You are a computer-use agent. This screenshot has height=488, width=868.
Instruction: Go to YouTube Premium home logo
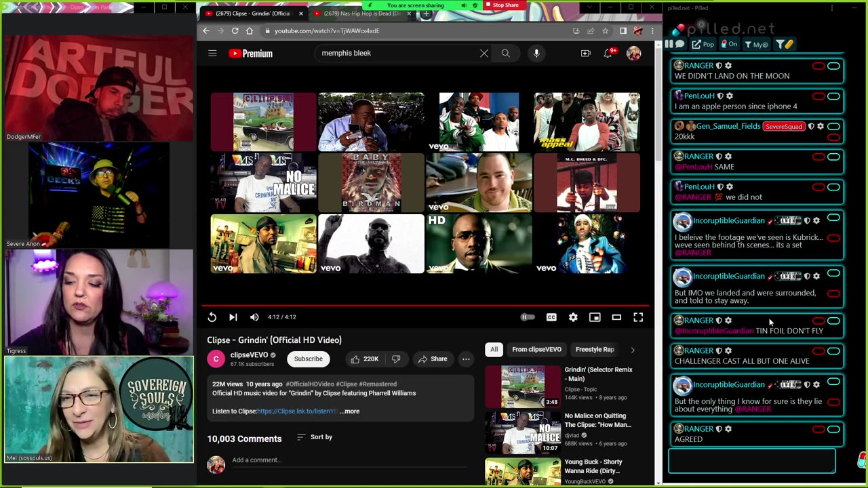point(251,54)
